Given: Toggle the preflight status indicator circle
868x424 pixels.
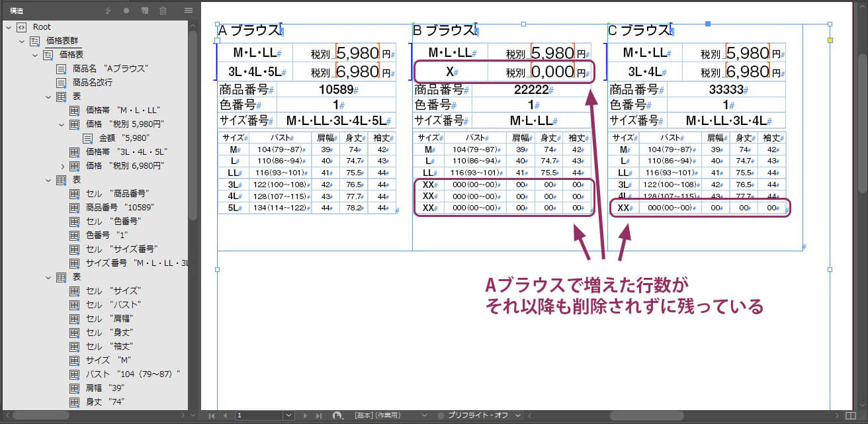Looking at the screenshot, I should pyautogui.click(x=439, y=416).
